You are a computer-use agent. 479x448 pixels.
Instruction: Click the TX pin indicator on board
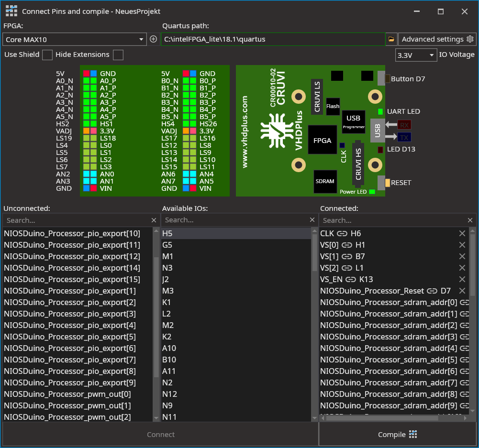click(404, 137)
